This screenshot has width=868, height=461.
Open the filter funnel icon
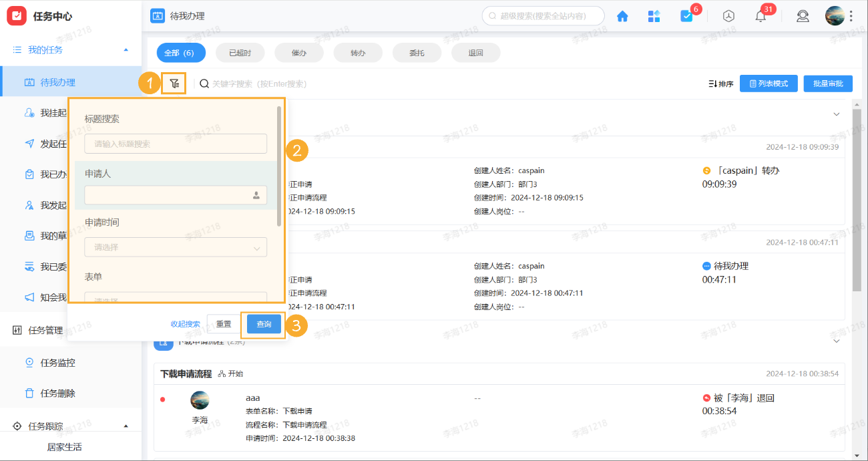pyautogui.click(x=173, y=84)
